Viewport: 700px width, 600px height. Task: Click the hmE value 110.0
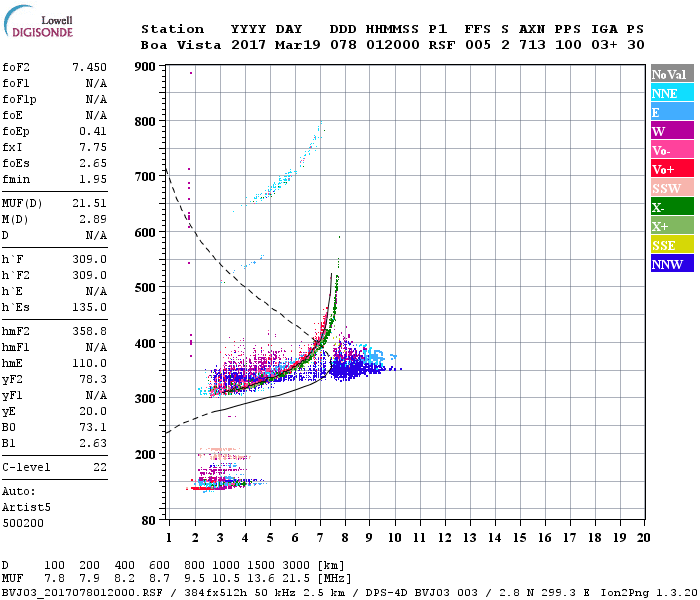click(x=89, y=363)
